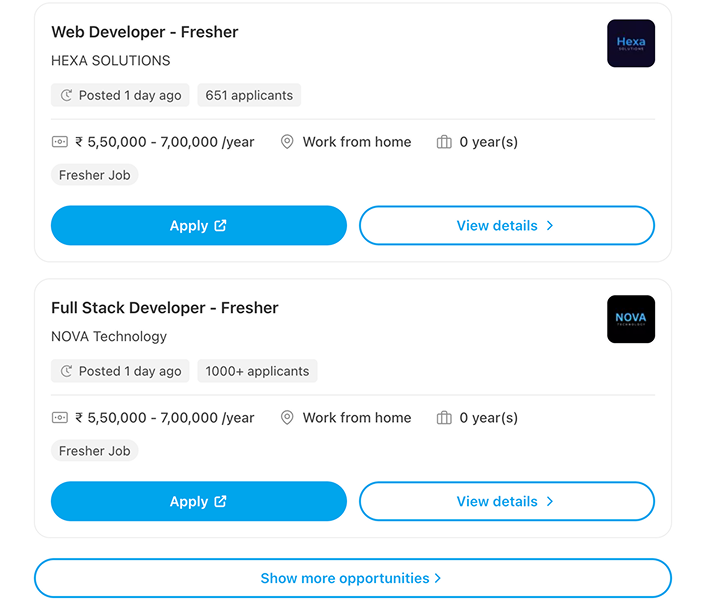This screenshot has height=603, width=706.
Task: Click the location pin on Web Developer card
Action: coord(287,142)
